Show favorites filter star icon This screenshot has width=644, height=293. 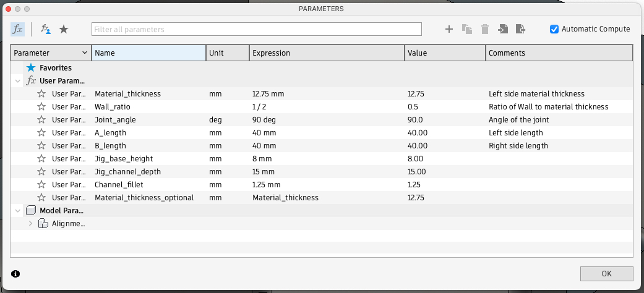pos(64,29)
